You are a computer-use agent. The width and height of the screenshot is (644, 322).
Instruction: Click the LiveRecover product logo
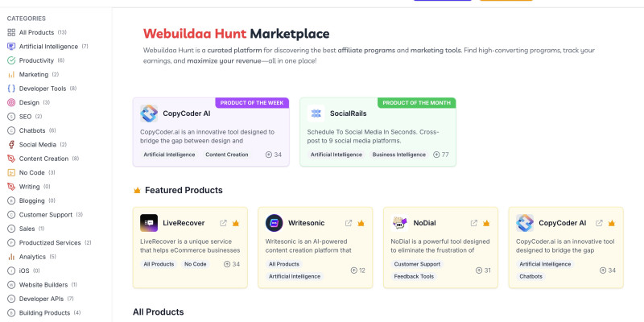coord(148,223)
